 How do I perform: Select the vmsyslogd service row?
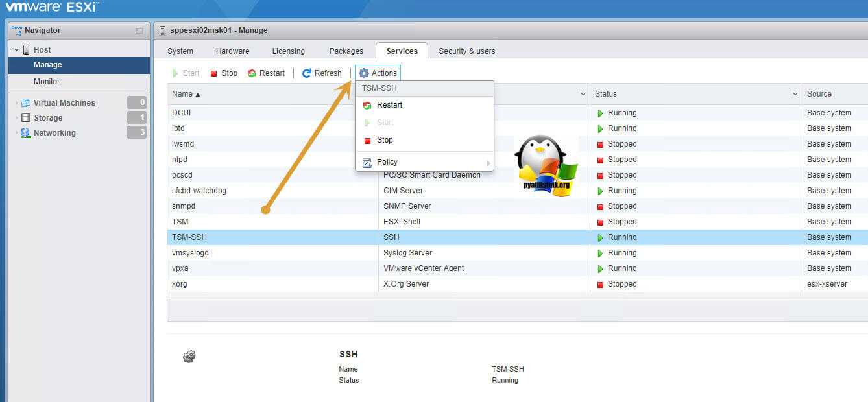coord(191,253)
